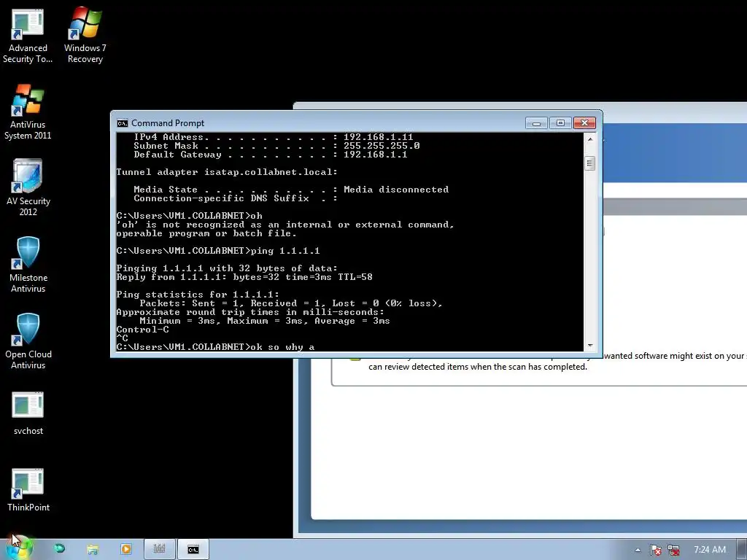Click Command Prompt scrollbar up arrow
This screenshot has width=747, height=560.
(589, 139)
